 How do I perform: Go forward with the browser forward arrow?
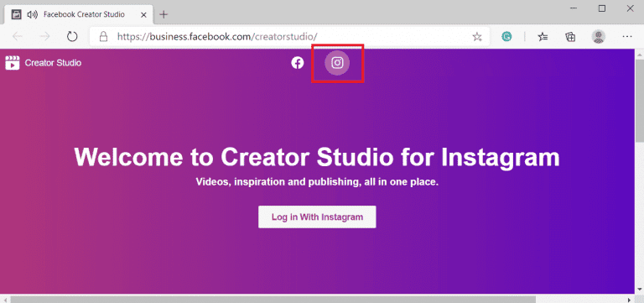(x=44, y=37)
